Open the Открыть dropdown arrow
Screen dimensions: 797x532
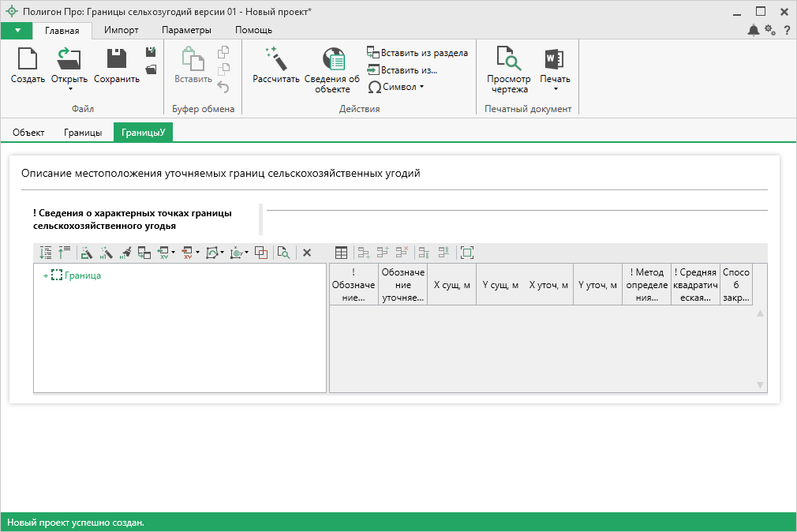tap(69, 88)
